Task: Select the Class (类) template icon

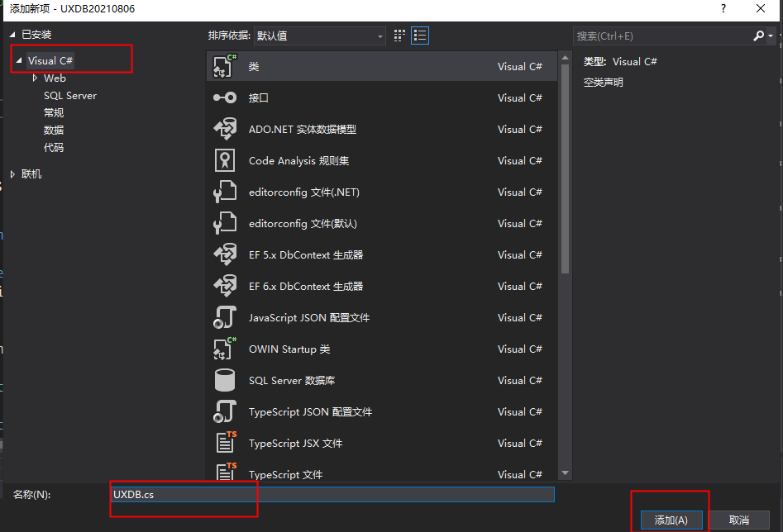Action: [225, 66]
